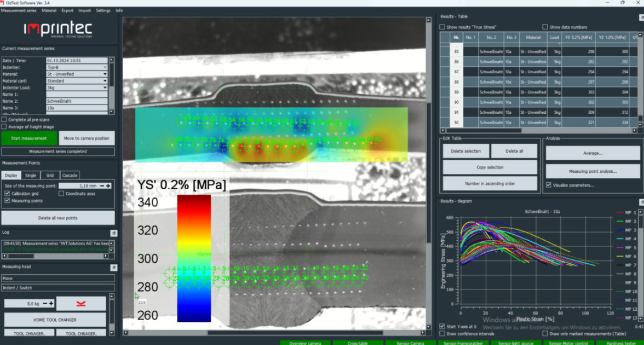644x345 pixels.
Task: Undock the Results - Table panel via icon
Action: pos(641,16)
